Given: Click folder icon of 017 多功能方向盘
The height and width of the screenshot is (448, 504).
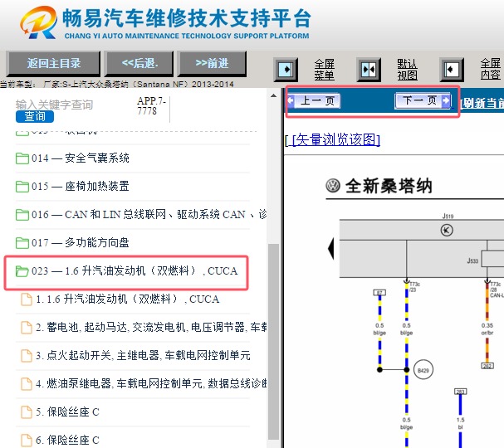Looking at the screenshot, I should click(x=22, y=243).
